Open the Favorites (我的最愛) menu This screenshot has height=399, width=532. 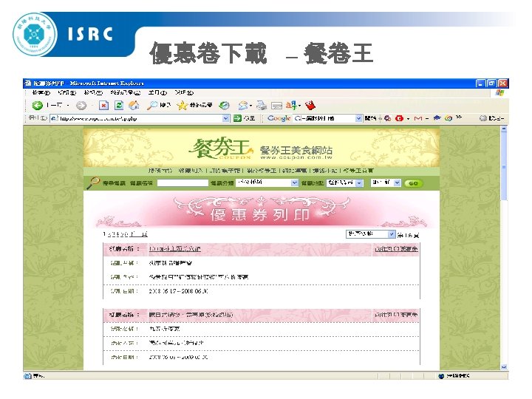(125, 92)
